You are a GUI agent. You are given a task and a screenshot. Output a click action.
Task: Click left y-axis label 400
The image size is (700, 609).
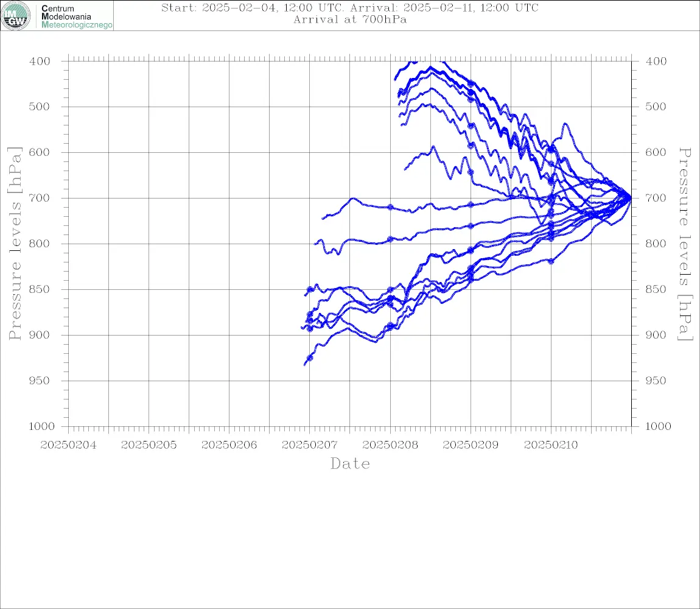40,62
